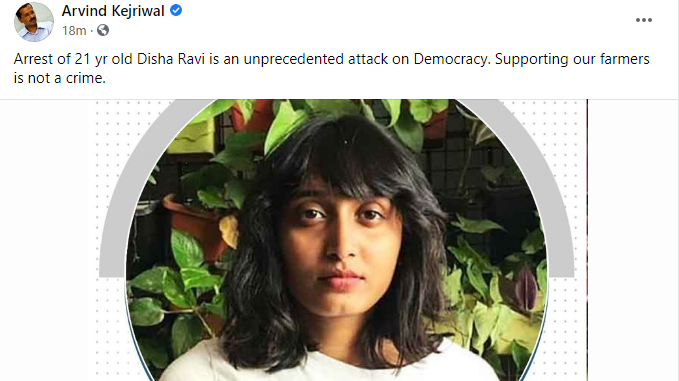679x381 pixels.
Task: Open the circular portrait photo in the post
Action: click(337, 240)
